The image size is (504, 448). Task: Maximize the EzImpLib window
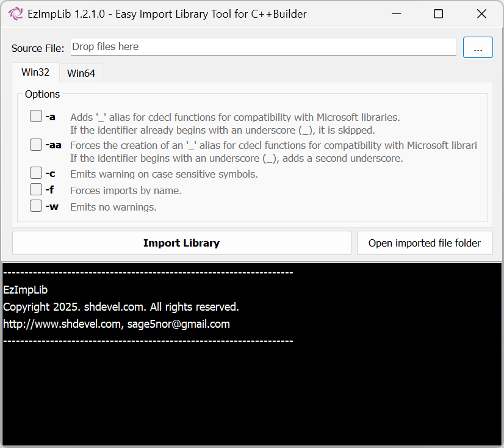coord(439,14)
